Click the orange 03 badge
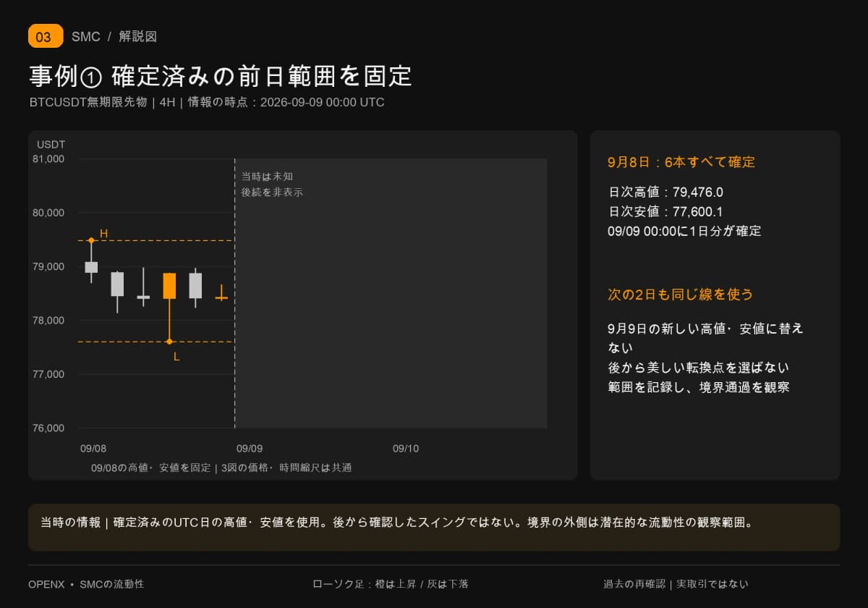868x608 pixels. tap(46, 36)
